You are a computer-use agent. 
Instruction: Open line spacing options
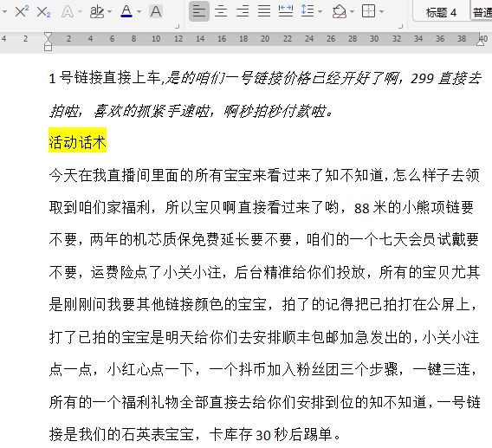[x=307, y=11]
